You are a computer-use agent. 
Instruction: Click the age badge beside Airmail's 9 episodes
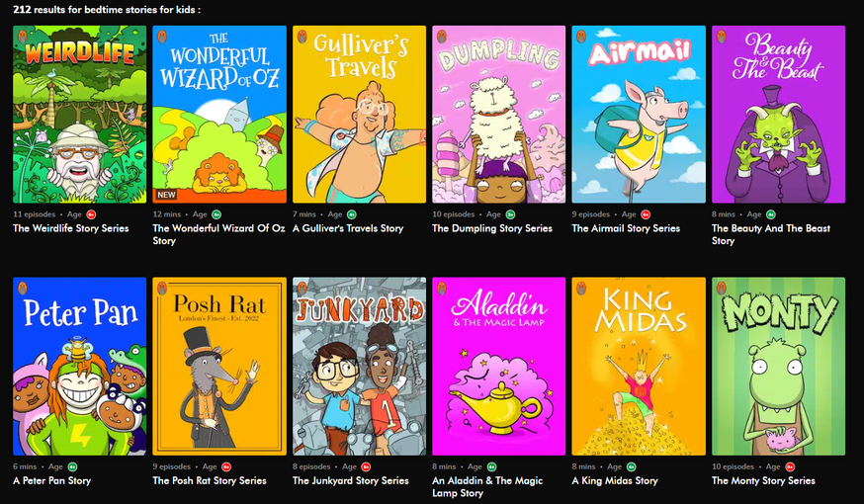pos(646,214)
